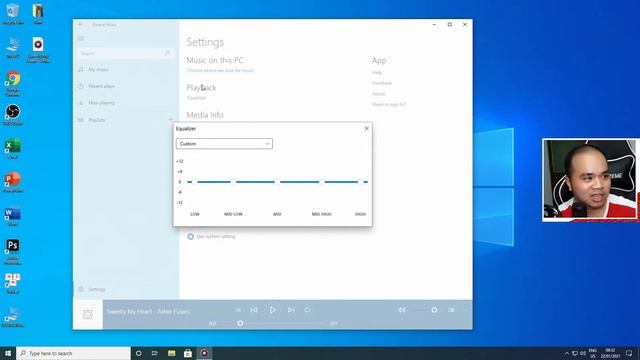Open Playlists section
This screenshot has height=360, width=640.
(97, 120)
